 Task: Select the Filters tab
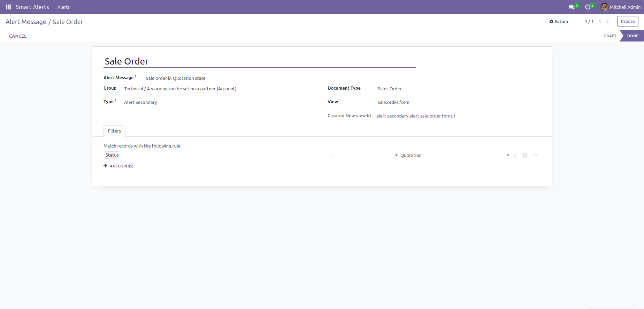tap(114, 131)
